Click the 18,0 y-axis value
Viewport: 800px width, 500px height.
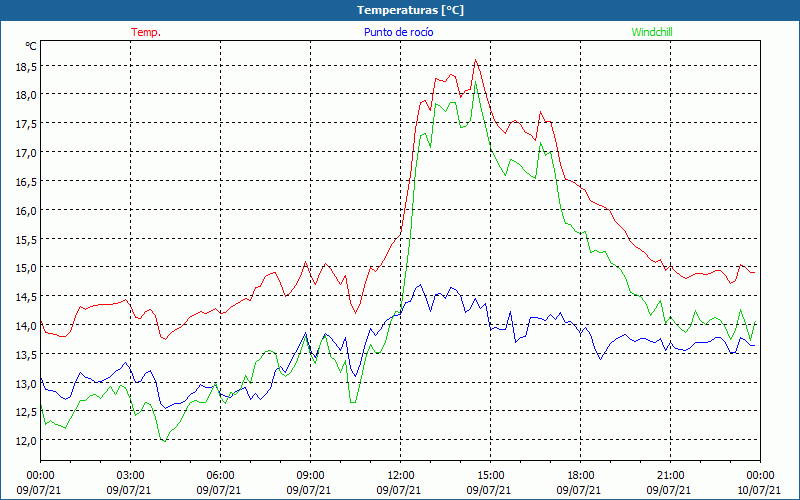pyautogui.click(x=26, y=94)
